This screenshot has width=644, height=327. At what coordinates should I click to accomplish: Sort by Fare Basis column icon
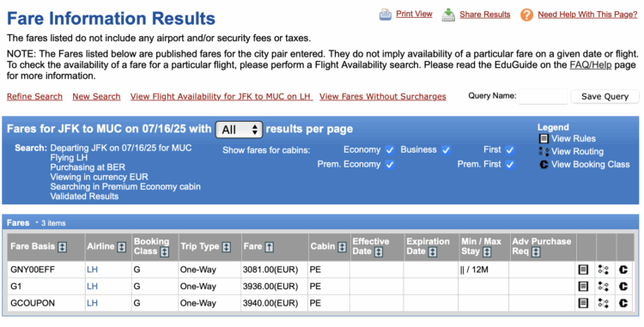62,247
